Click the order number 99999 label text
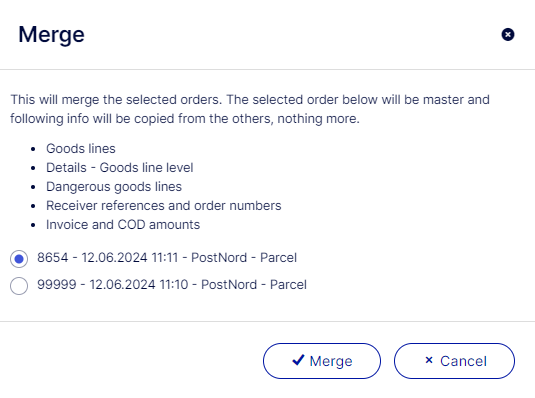This screenshot has width=535, height=398. 57,285
